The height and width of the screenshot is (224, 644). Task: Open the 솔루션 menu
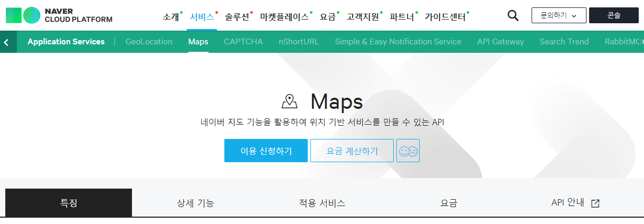(x=237, y=17)
